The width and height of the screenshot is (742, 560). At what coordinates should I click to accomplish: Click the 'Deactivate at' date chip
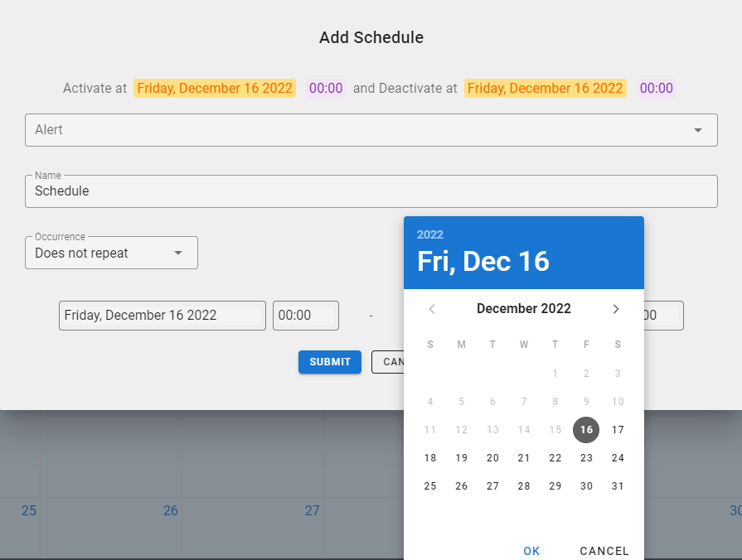[x=546, y=88]
